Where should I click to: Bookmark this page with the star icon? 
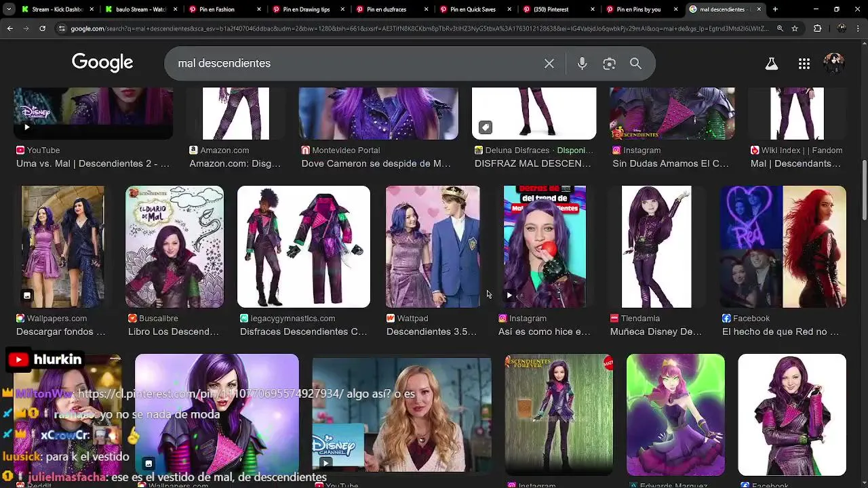pos(795,28)
